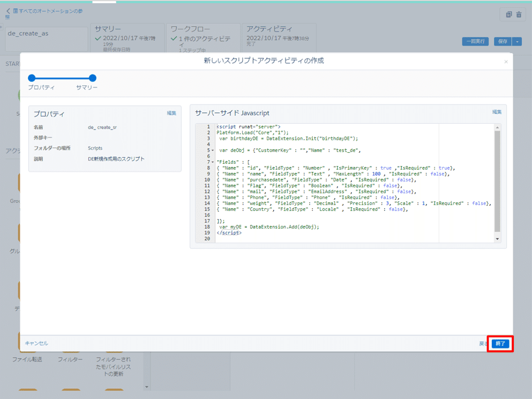The width and height of the screenshot is (532, 399).
Task: Click the blue 終了 finish button
Action: (x=500, y=343)
